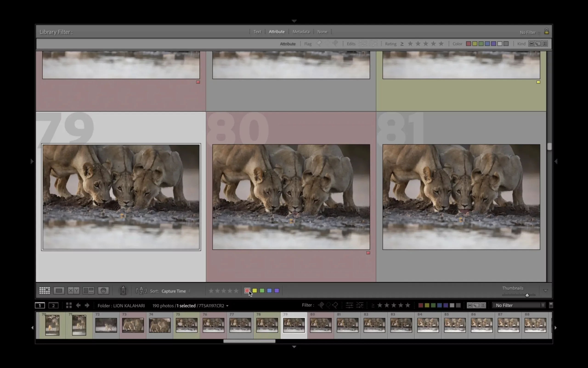Viewport: 588px width, 368px height.
Task: Filter rejected photos in filmstrip Filter bar
Action: 335,305
